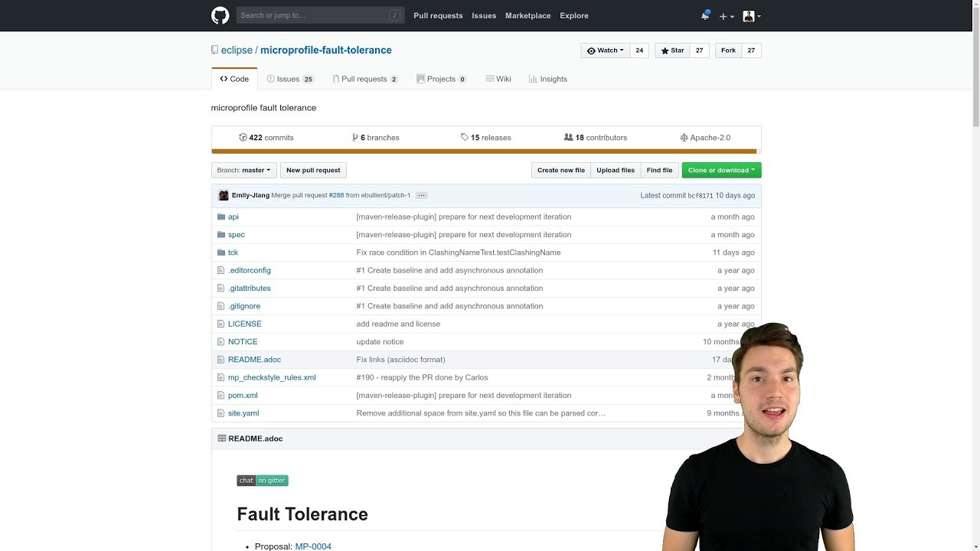Open mp_checkstyle_rules.xml file

[x=272, y=377]
